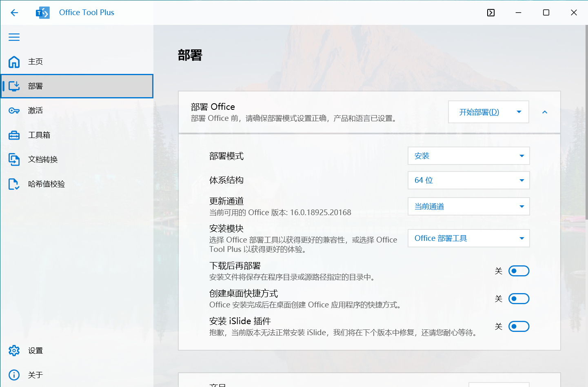This screenshot has width=588, height=387.
Task: Open the 更新通道 dropdown showing 当前通道
Action: [x=469, y=207]
